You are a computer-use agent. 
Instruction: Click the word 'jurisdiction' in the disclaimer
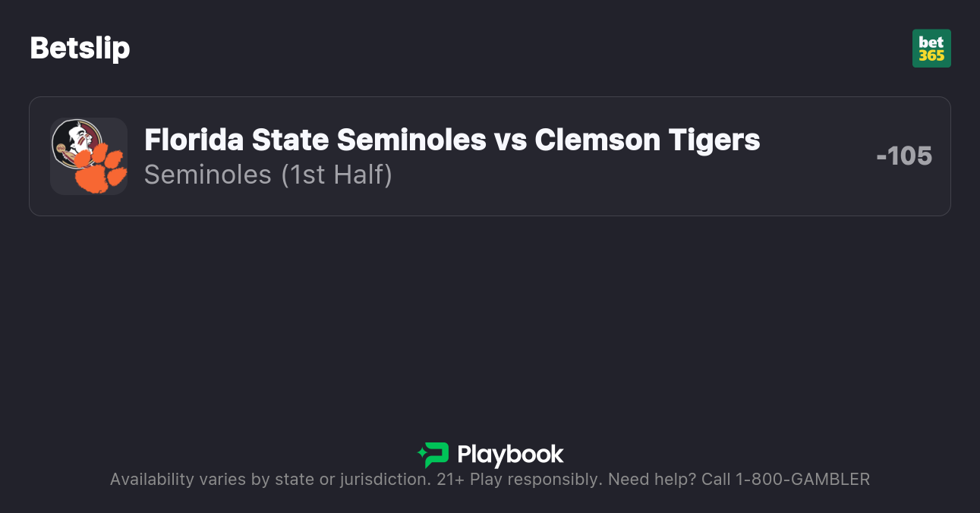click(383, 480)
